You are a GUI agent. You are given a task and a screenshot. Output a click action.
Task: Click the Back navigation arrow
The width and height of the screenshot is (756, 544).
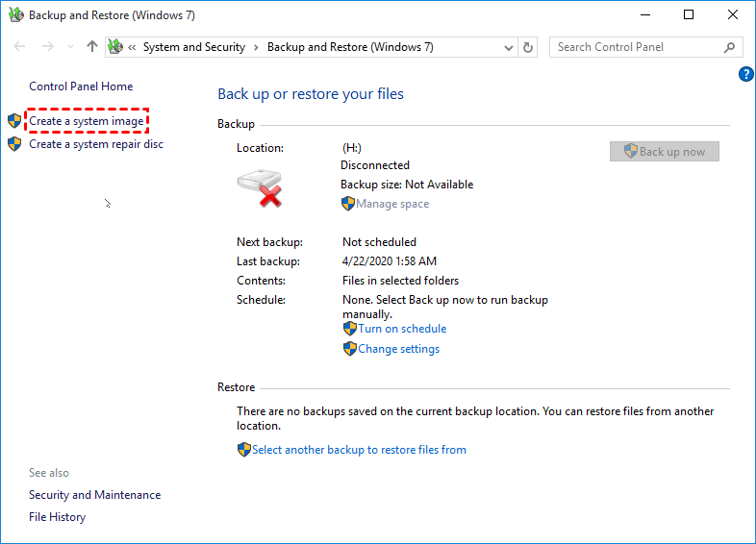coord(20,47)
